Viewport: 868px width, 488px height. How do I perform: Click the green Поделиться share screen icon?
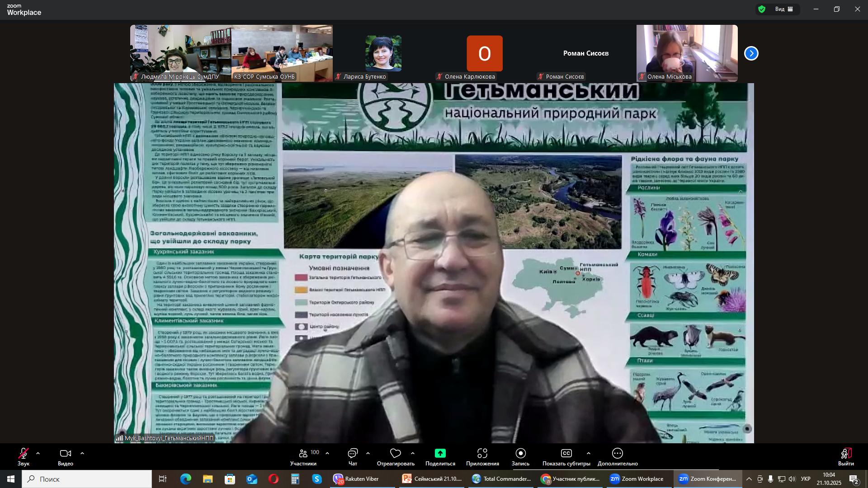[440, 454]
